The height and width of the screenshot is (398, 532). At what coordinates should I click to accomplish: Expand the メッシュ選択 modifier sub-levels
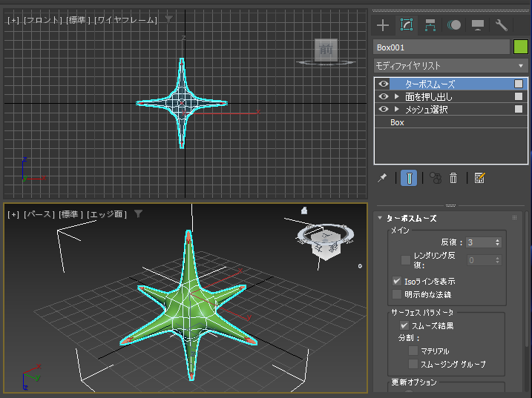(396, 109)
